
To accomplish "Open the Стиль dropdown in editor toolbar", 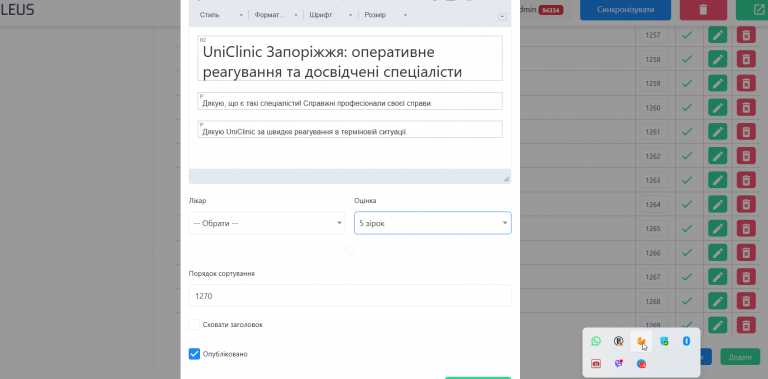I will point(221,15).
